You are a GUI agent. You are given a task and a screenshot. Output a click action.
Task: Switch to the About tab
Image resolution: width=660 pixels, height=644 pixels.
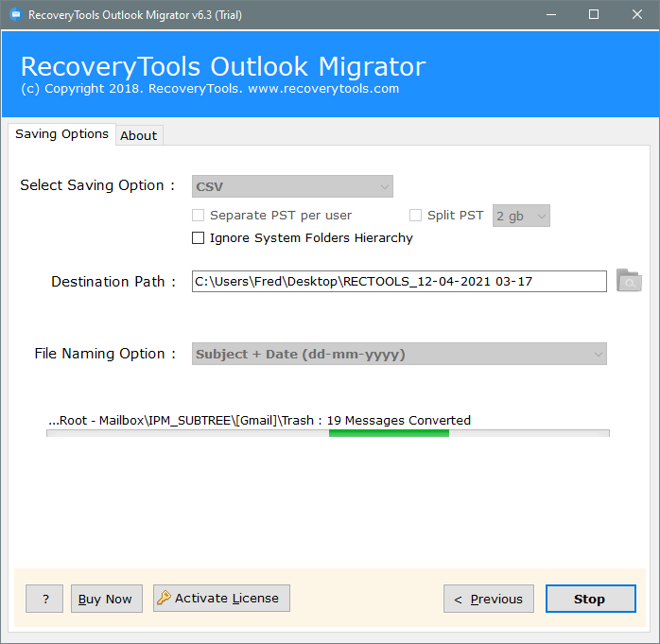click(x=139, y=135)
